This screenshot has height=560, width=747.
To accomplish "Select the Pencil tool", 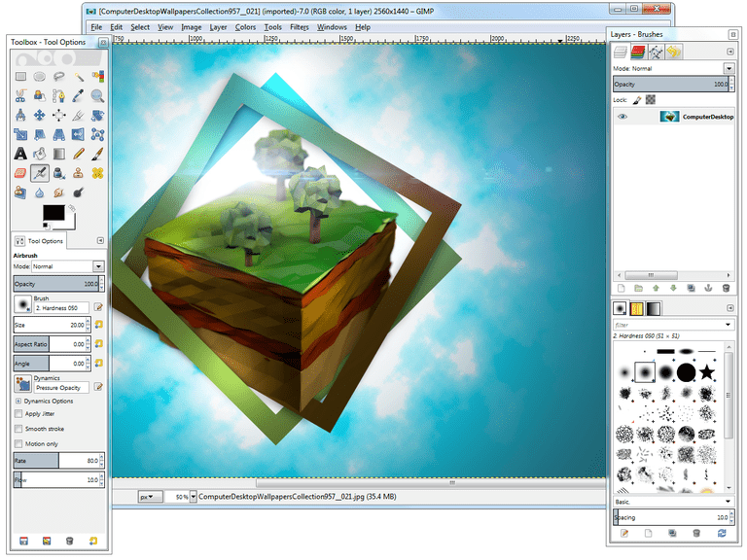I will 79,154.
